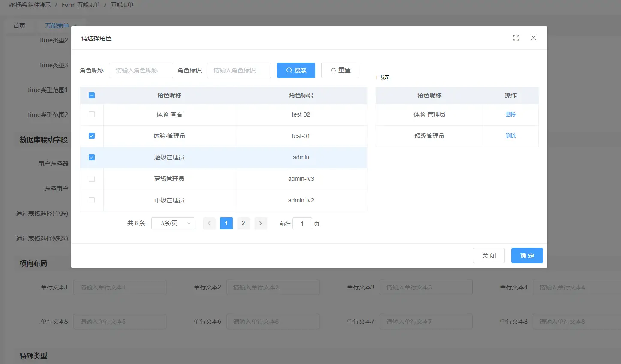
Task: Uncheck the 超级管理员 role checkbox
Action: tap(92, 157)
